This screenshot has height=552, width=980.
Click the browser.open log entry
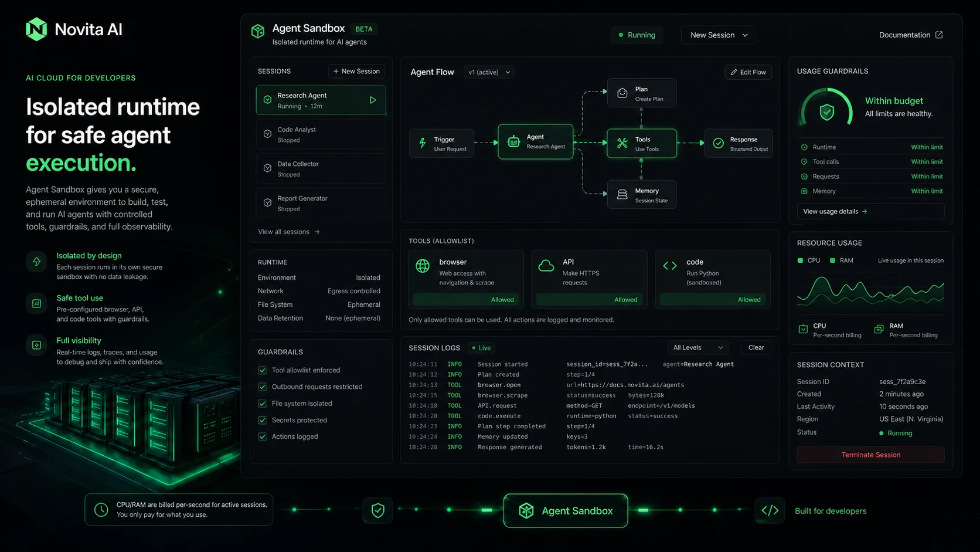pyautogui.click(x=546, y=385)
